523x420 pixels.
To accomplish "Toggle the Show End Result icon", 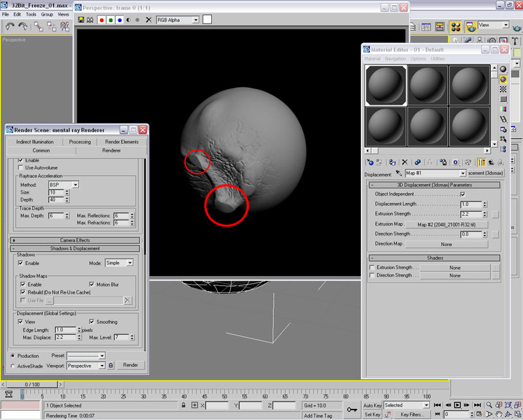I will [x=481, y=162].
